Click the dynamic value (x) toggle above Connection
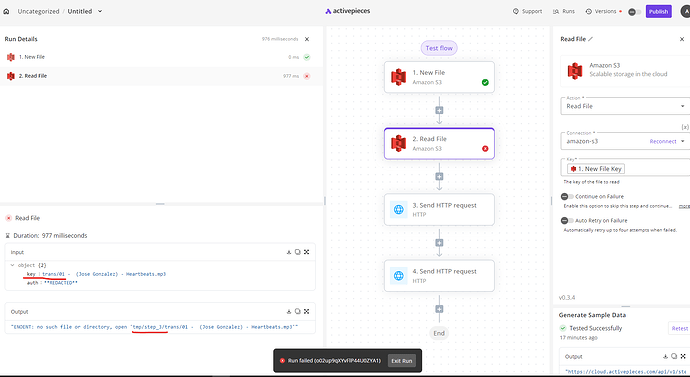Image resolution: width=690 pixels, height=377 pixels. click(x=685, y=127)
